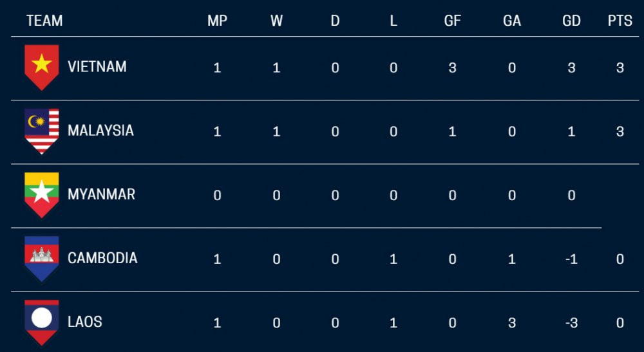Click the W column header
644x352 pixels.
[x=276, y=21]
